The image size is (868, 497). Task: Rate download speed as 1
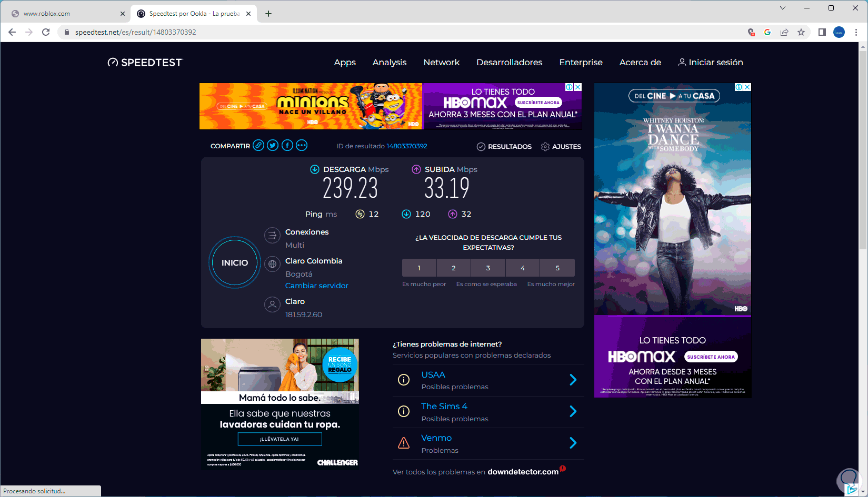coord(419,268)
